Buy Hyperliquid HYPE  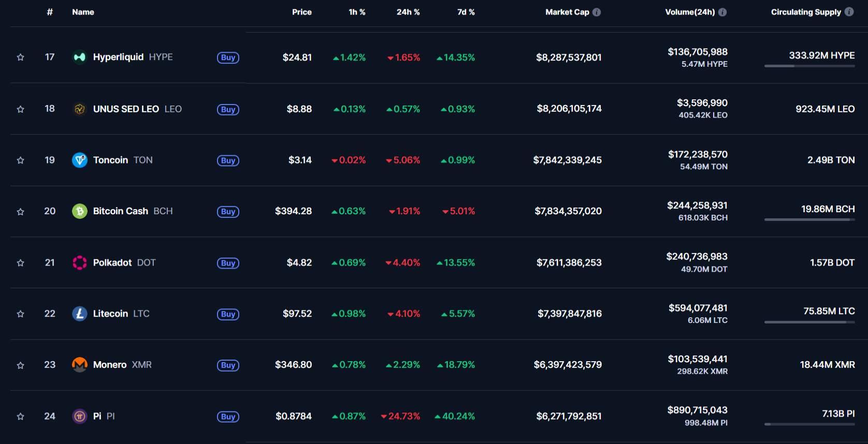(228, 57)
